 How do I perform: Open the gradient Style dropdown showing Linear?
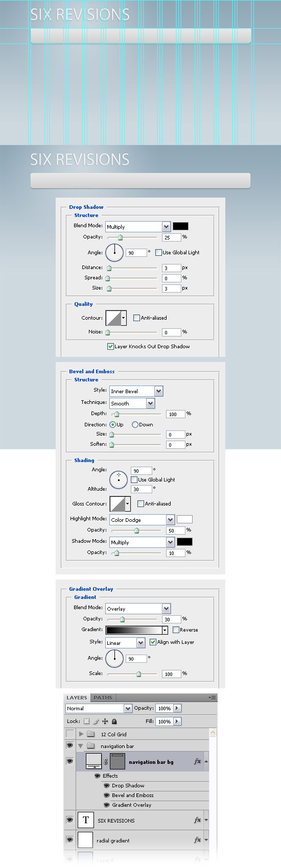(125, 643)
